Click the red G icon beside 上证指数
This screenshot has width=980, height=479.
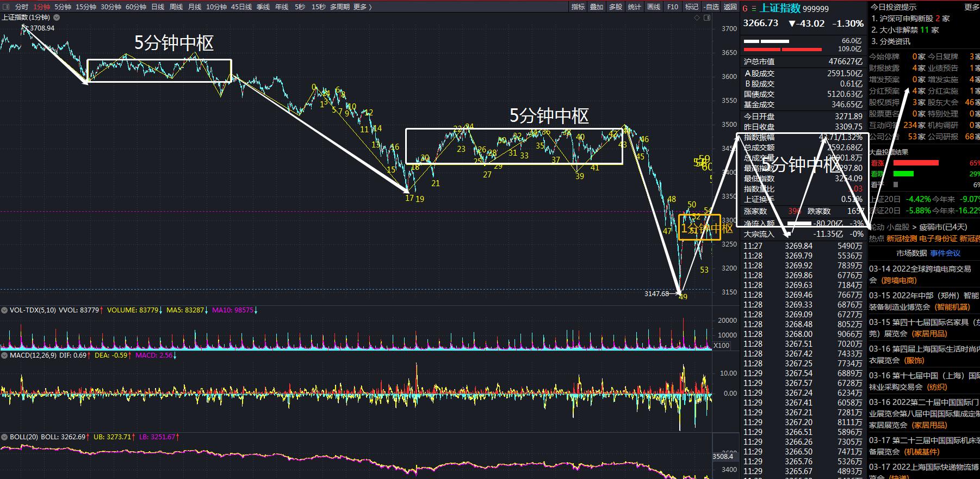[x=745, y=9]
